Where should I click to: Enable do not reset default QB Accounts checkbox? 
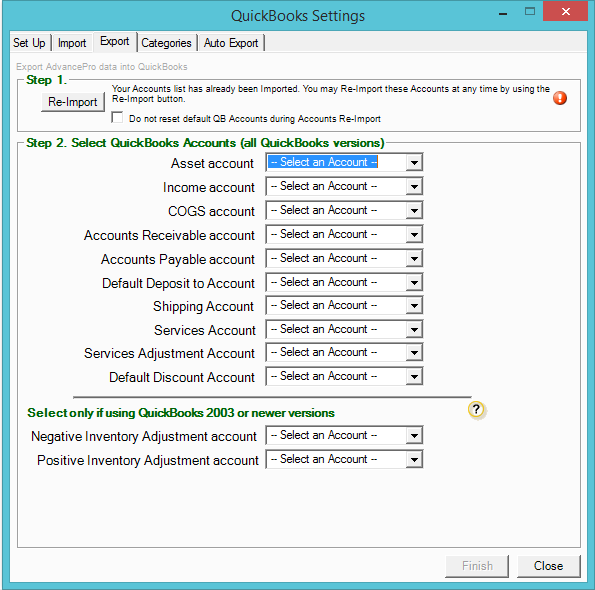(x=118, y=118)
